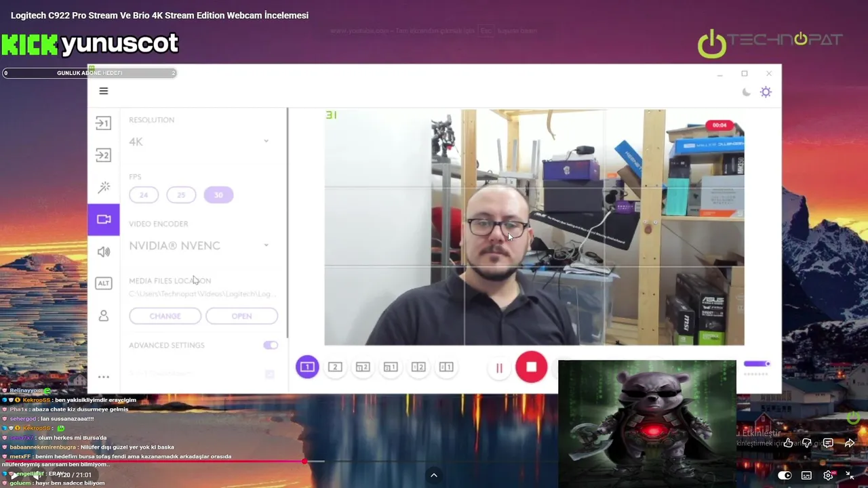Click the YouTube share arrow icon
This screenshot has height=488, width=868.
click(849, 443)
